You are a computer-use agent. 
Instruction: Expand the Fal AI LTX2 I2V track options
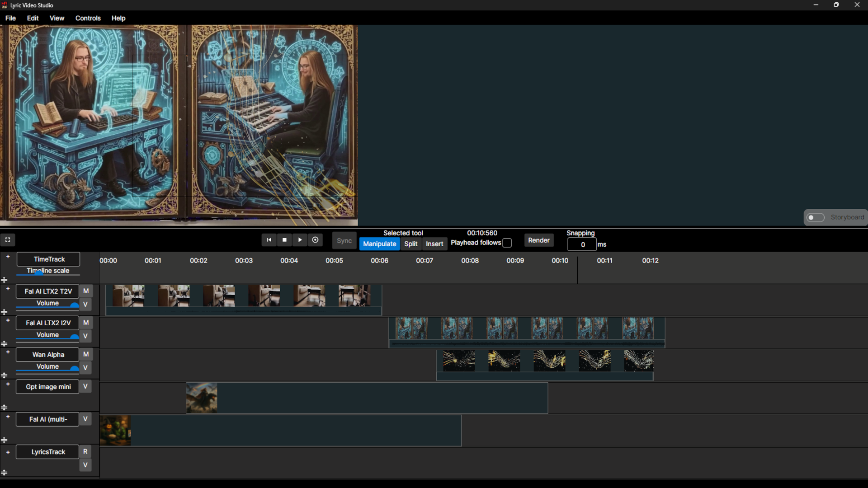(7, 320)
